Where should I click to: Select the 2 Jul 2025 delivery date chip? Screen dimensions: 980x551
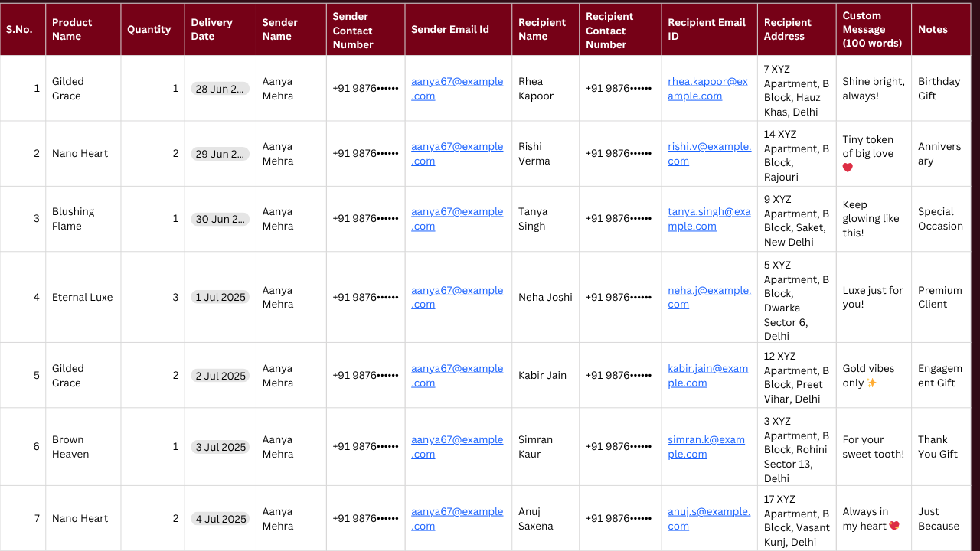[220, 375]
